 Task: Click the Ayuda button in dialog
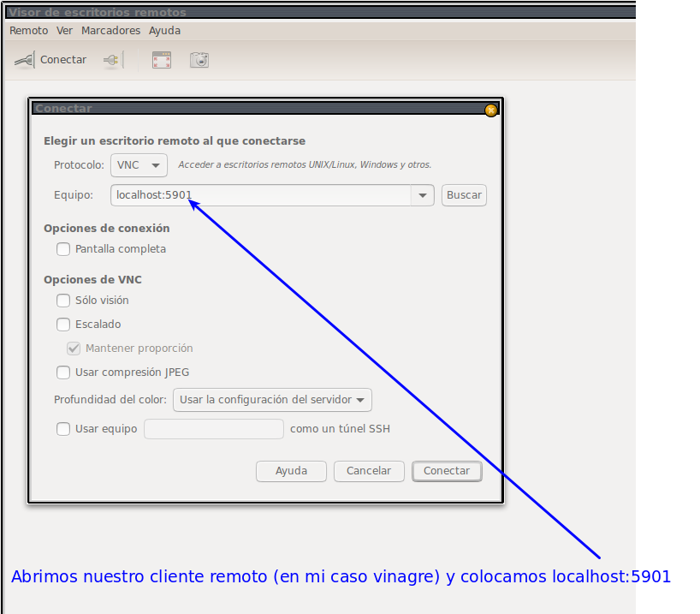[291, 471]
